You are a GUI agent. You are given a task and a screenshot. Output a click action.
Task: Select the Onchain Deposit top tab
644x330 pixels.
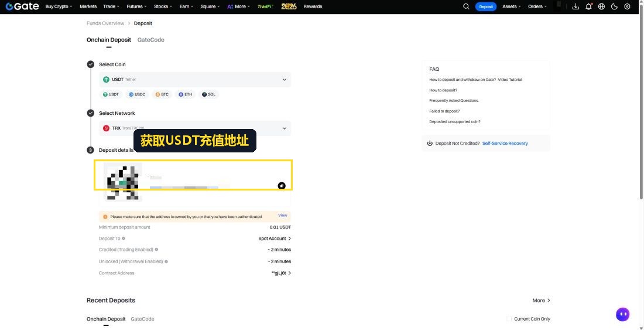coord(109,40)
